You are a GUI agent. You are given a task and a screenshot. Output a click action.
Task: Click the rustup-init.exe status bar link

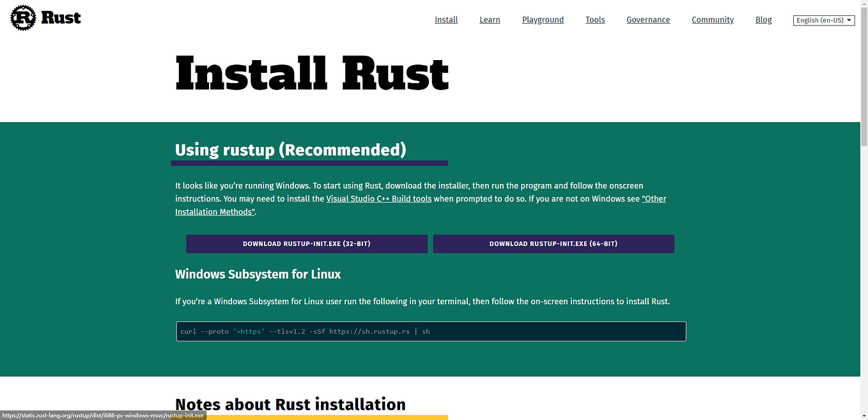tap(102, 416)
